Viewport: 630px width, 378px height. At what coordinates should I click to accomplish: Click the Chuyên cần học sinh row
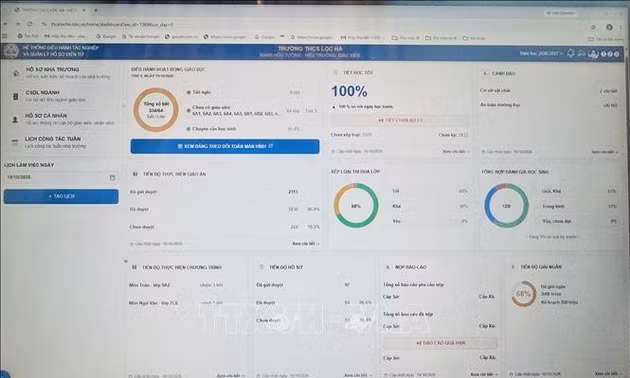coord(244,129)
